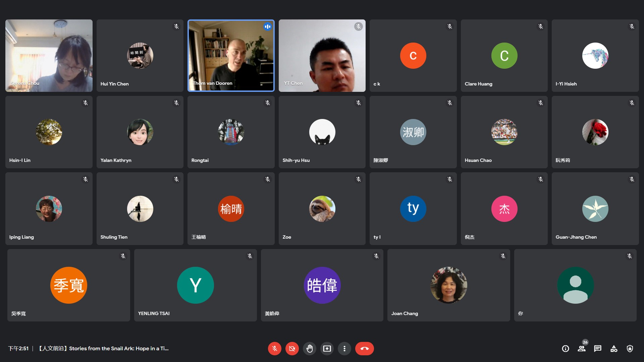Click the Rongtai name label

[200, 160]
